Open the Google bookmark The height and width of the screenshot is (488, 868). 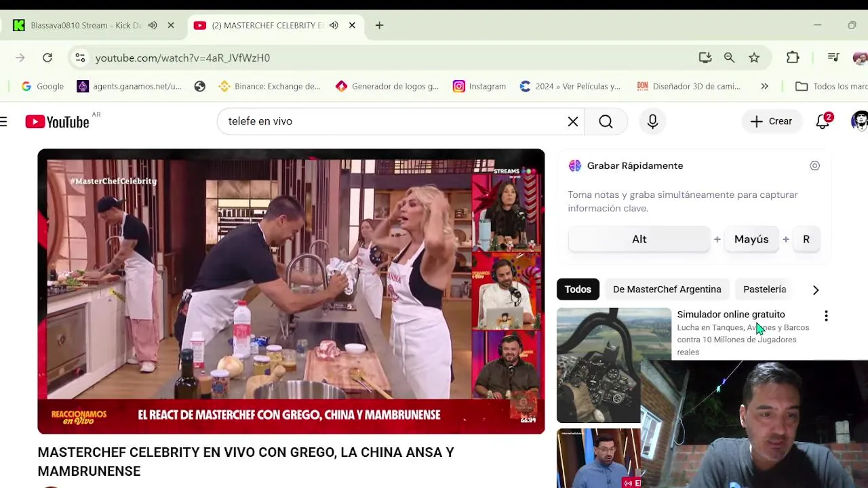pyautogui.click(x=42, y=86)
